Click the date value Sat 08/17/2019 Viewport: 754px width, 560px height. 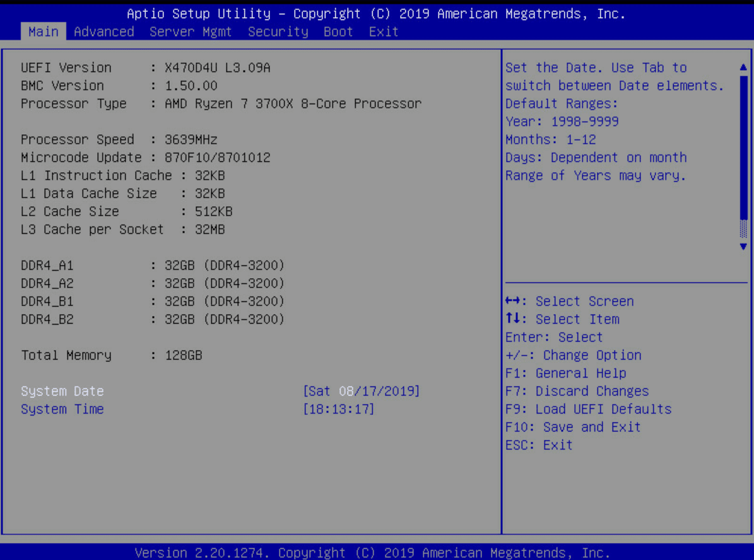click(x=362, y=391)
